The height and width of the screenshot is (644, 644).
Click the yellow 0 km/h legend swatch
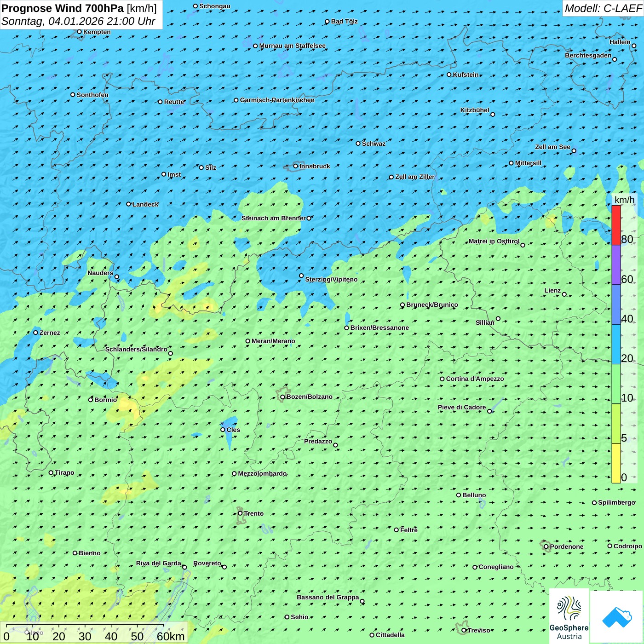click(616, 463)
